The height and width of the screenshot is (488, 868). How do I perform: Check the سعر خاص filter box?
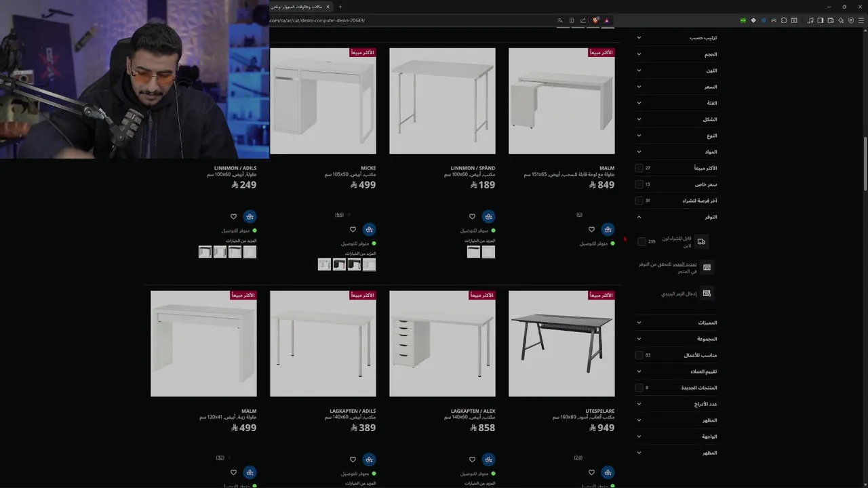tap(639, 184)
